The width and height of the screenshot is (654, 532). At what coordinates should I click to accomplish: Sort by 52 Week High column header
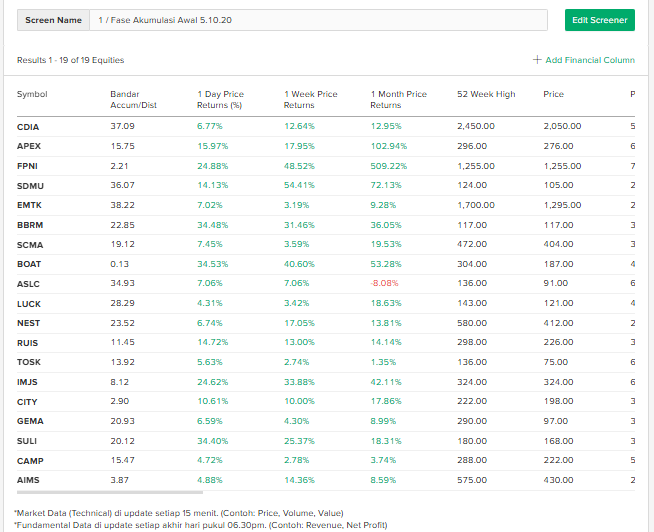[486, 95]
